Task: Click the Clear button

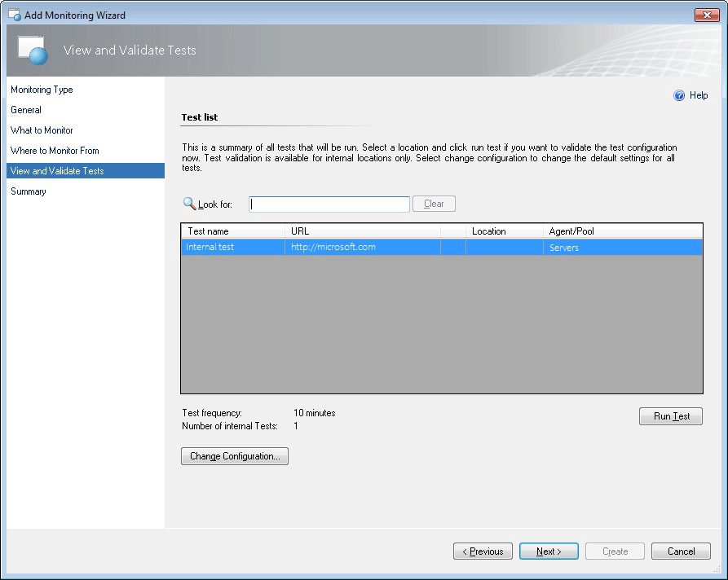Action: point(434,204)
